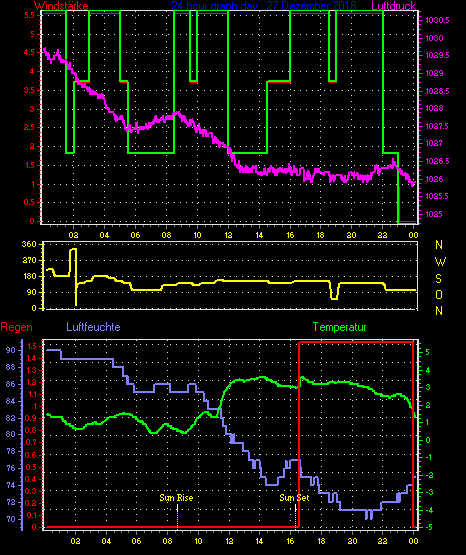Viewport: 466px width, 555px height.
Task: Click the rain scale value "0.4"
Action: (x=32, y=479)
